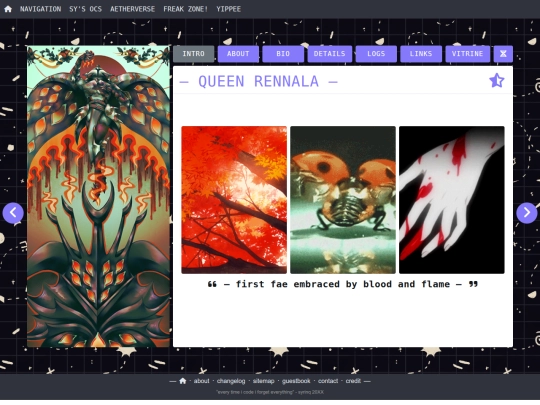
Task: Click the QUEEN RENNALA heading
Action: pyautogui.click(x=259, y=82)
